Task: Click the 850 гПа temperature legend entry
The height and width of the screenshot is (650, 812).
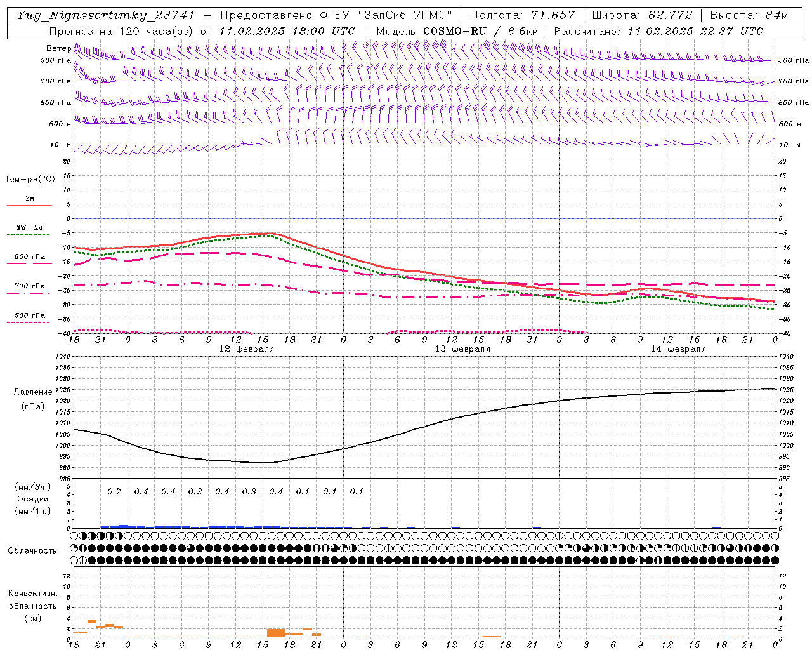Action: coord(29,258)
